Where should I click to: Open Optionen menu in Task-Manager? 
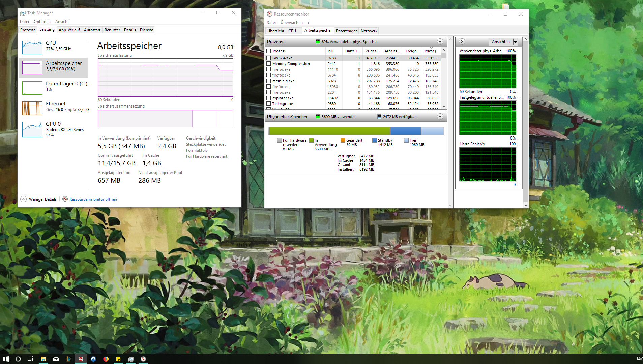click(42, 22)
